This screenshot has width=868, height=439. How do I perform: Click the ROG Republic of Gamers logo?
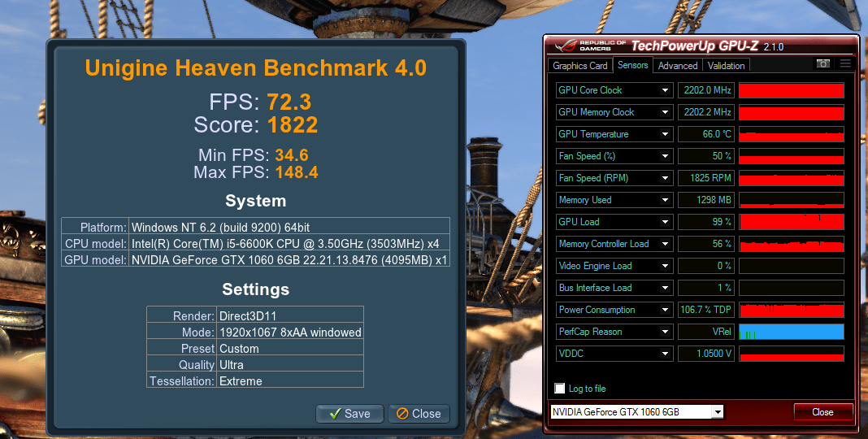(x=592, y=46)
